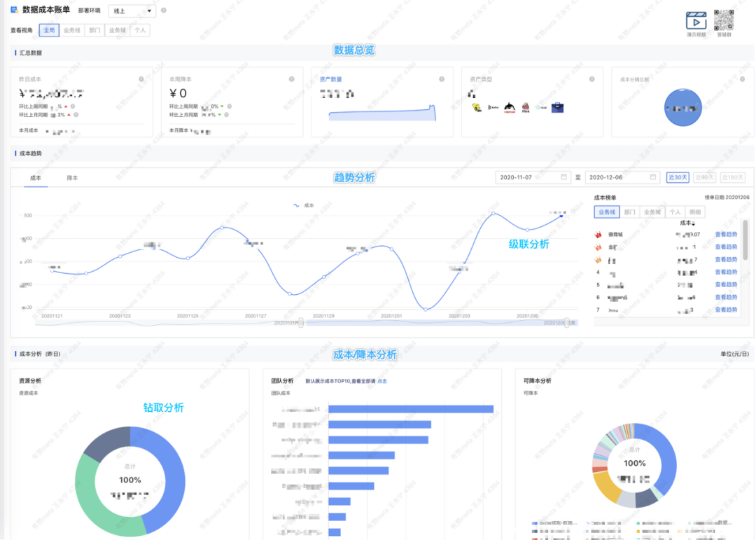Image resolution: width=756 pixels, height=540 pixels.
Task: Click the Flink squirrel asset type icon
Action: [526, 108]
